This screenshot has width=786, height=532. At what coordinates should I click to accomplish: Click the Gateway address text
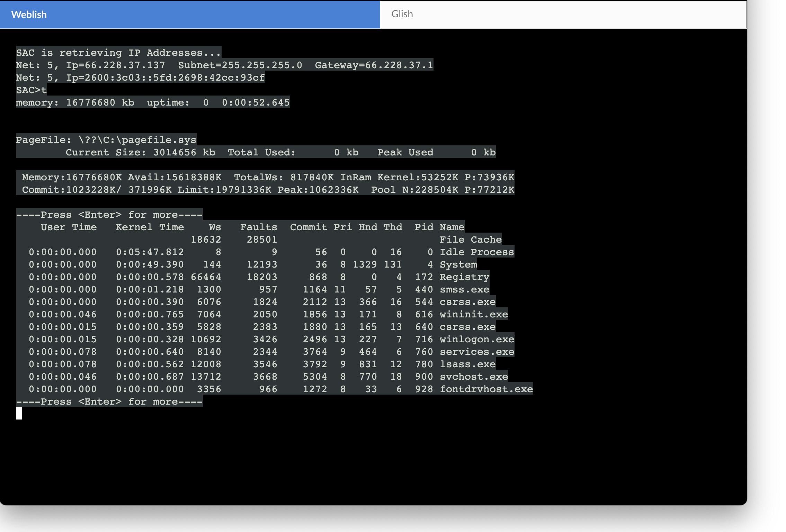[374, 65]
